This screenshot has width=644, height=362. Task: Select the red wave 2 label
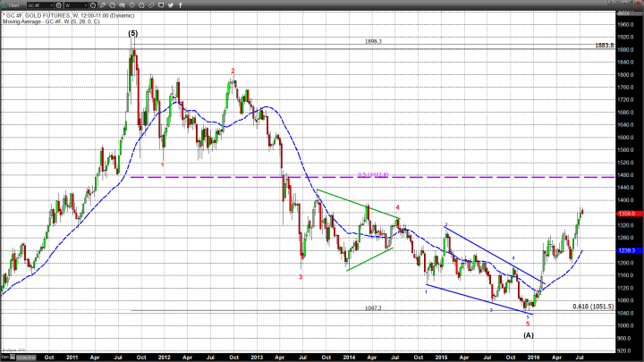[x=233, y=71]
